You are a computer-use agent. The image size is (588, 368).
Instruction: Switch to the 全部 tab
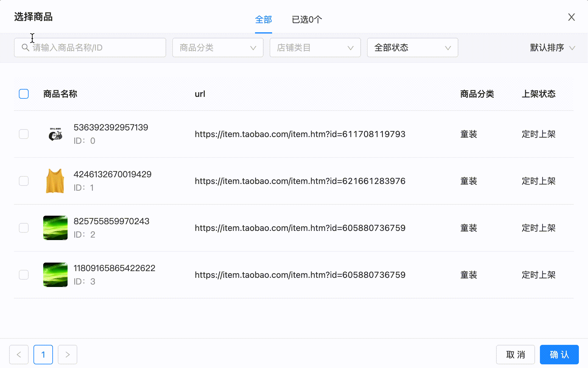264,20
